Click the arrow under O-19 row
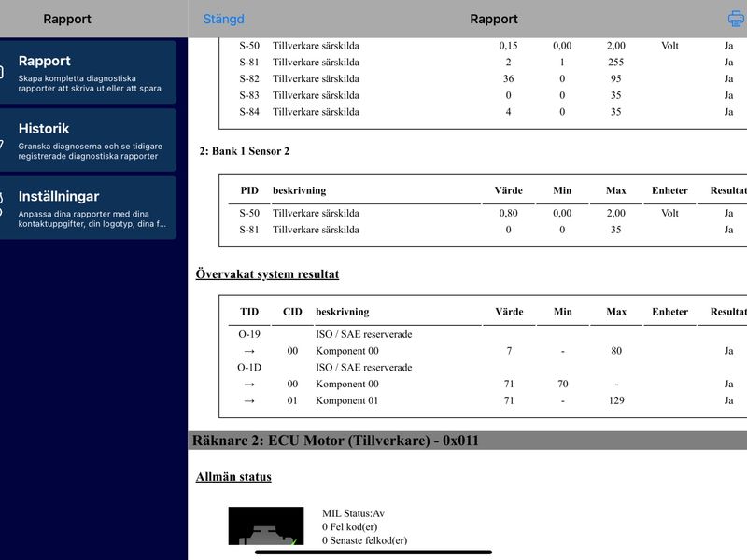This screenshot has height=560, width=747. (x=249, y=351)
